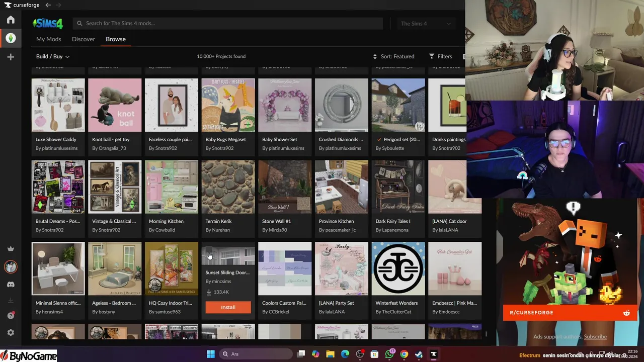Viewport: 644px width, 362px height.
Task: Add a new game with plus icon
Action: point(11,57)
